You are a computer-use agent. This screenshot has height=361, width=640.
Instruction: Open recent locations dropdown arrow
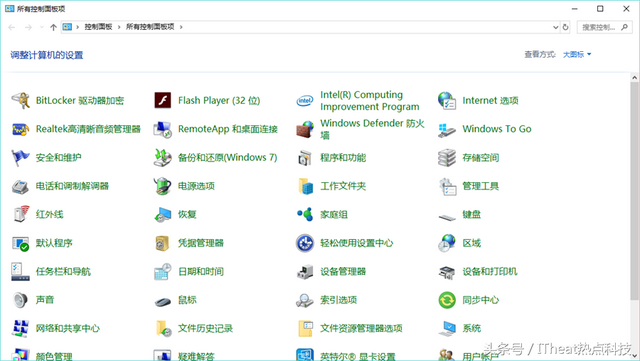pyautogui.click(x=41, y=27)
